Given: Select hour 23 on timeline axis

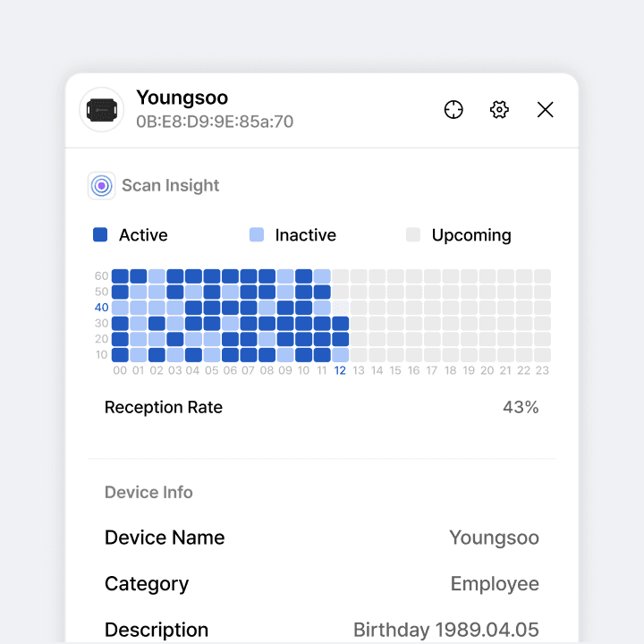Looking at the screenshot, I should (x=542, y=371).
